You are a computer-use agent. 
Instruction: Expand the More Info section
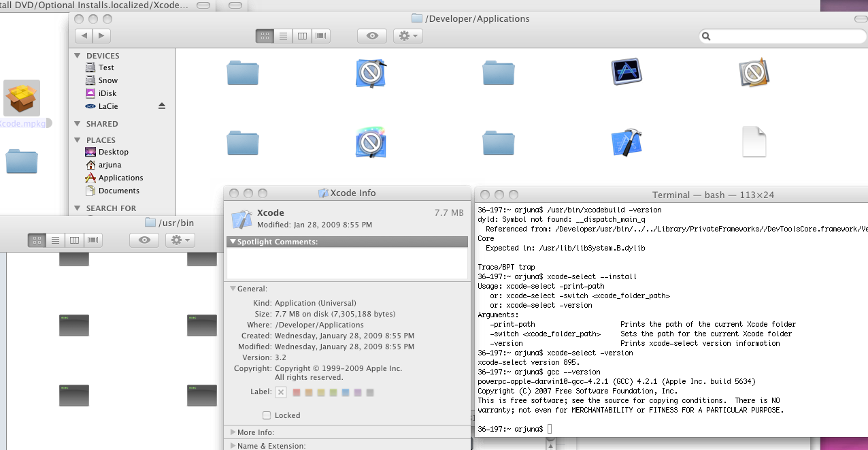tap(233, 432)
